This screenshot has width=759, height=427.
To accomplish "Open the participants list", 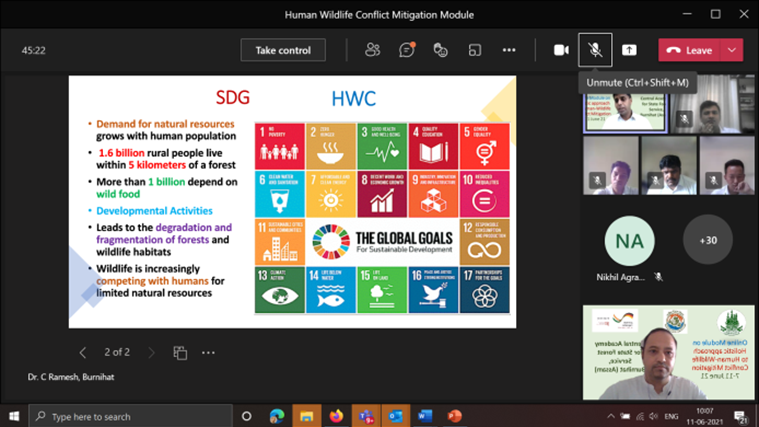I will (x=373, y=50).
